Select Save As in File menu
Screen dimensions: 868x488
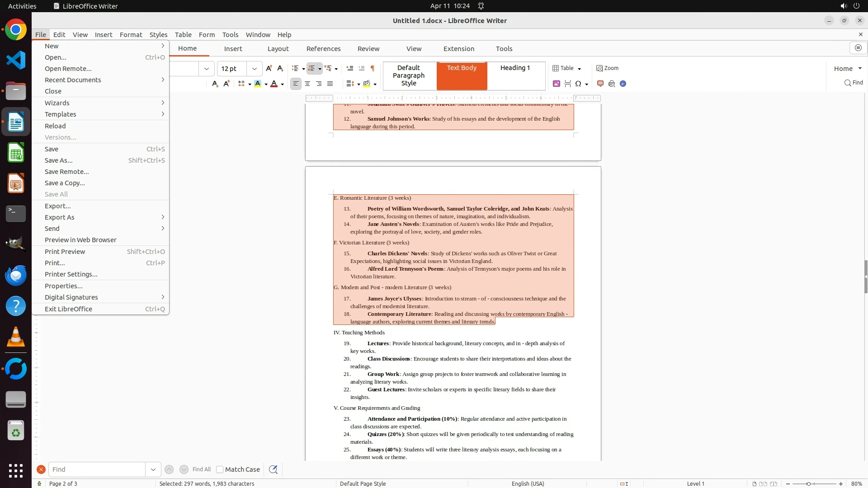(59, 160)
